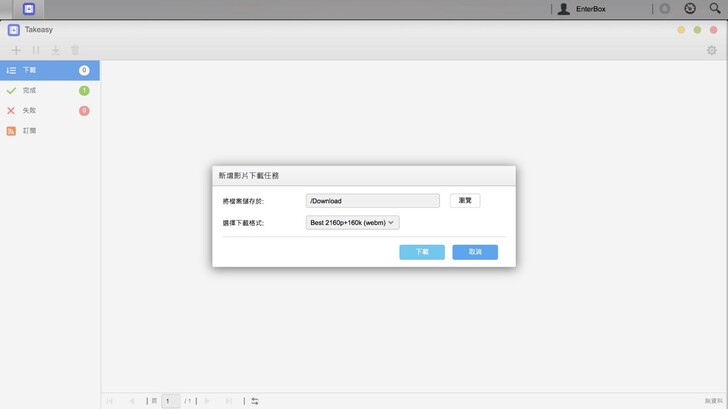The image size is (728, 409).
Task: Click the cancel button in dialog
Action: tap(475, 252)
